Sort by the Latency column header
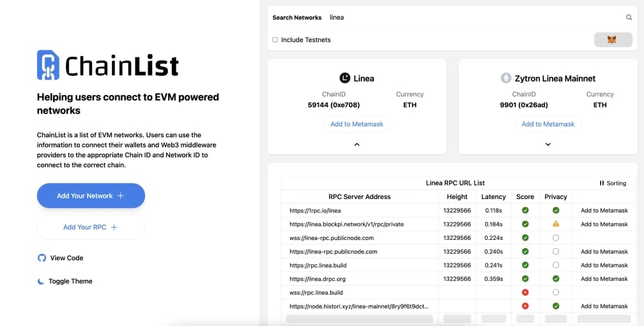Image resolution: width=644 pixels, height=326 pixels. point(493,197)
